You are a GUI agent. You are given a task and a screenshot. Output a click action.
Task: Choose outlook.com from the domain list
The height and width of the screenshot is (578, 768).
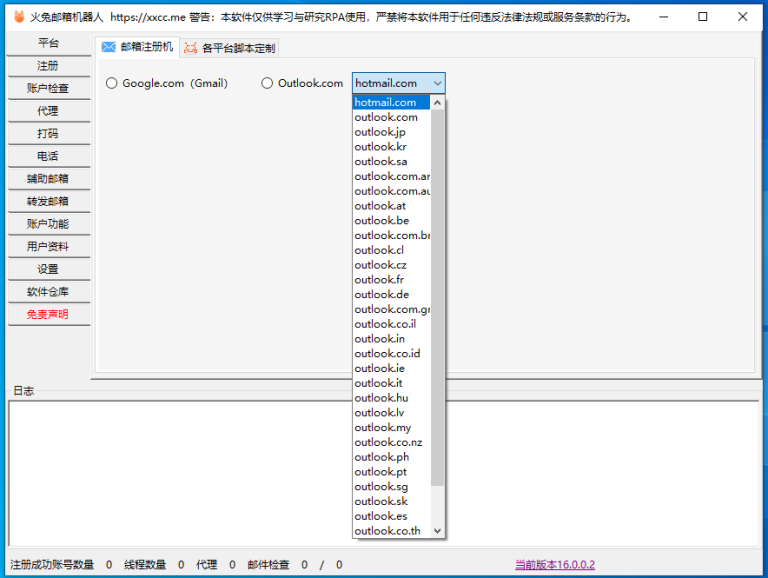391,117
